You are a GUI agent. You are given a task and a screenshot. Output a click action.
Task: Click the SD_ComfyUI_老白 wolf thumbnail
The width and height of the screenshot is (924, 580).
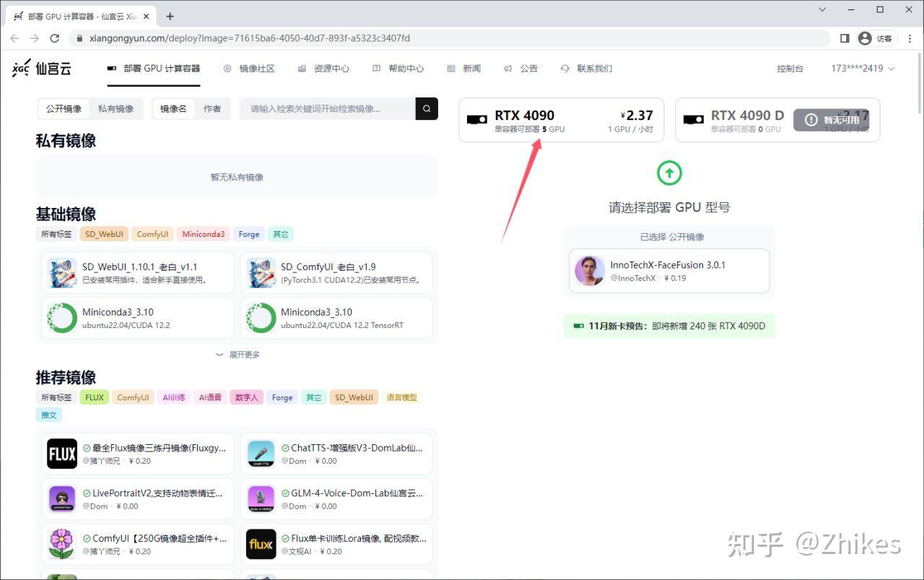(261, 272)
